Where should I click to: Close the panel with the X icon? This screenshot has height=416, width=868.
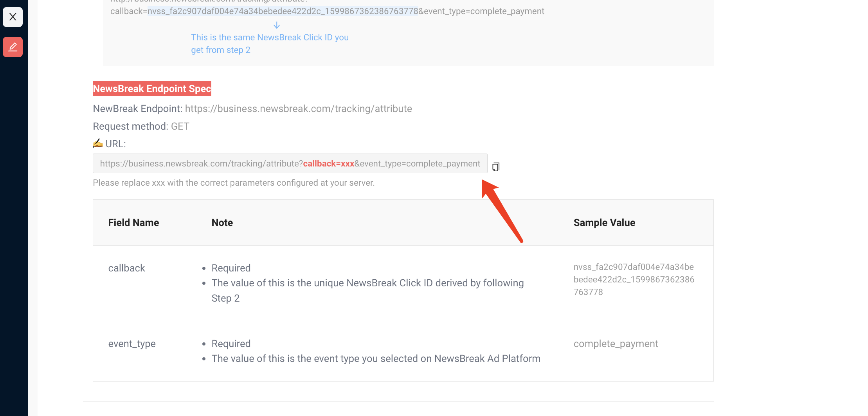pyautogui.click(x=13, y=17)
